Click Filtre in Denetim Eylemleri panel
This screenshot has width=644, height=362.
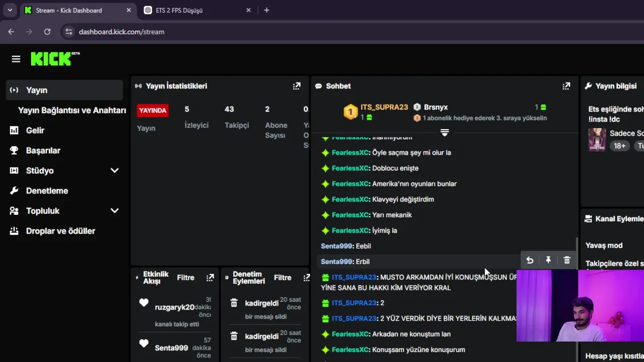pyautogui.click(x=282, y=278)
